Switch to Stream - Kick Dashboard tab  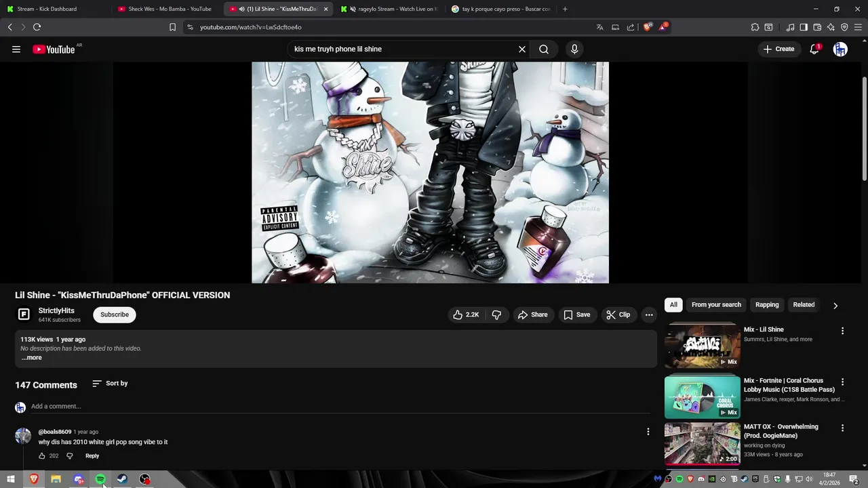pyautogui.click(x=54, y=9)
